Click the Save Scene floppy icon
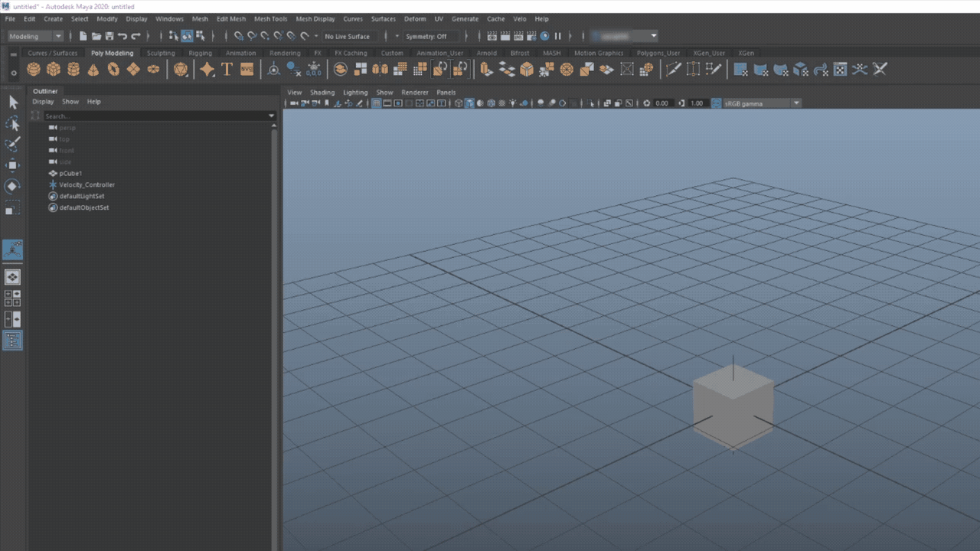 point(109,36)
